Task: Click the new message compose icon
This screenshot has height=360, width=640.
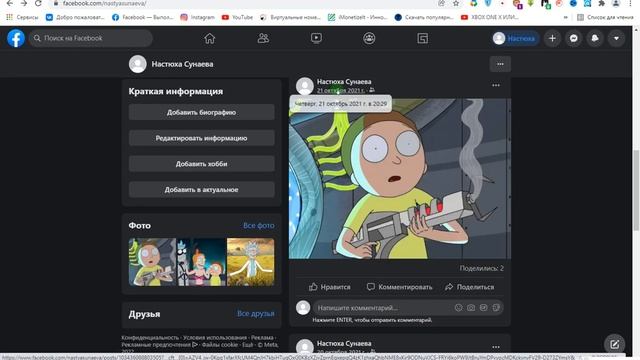Action: click(615, 344)
